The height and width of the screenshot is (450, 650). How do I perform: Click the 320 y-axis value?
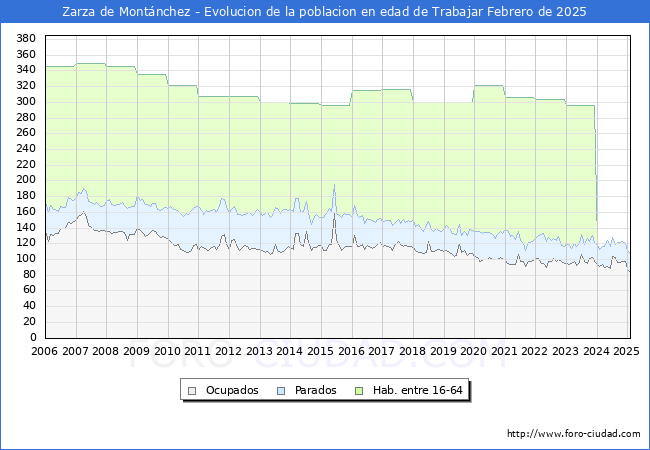tap(26, 86)
